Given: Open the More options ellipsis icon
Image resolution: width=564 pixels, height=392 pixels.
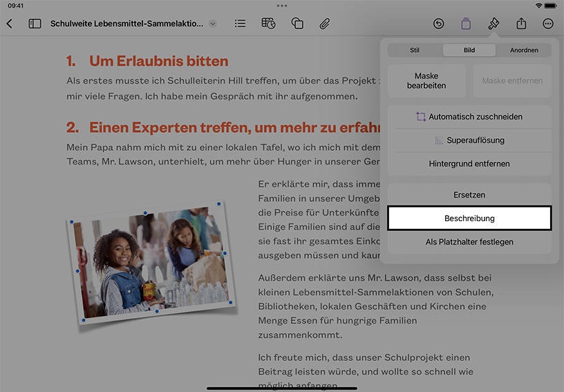Looking at the screenshot, I should point(548,24).
